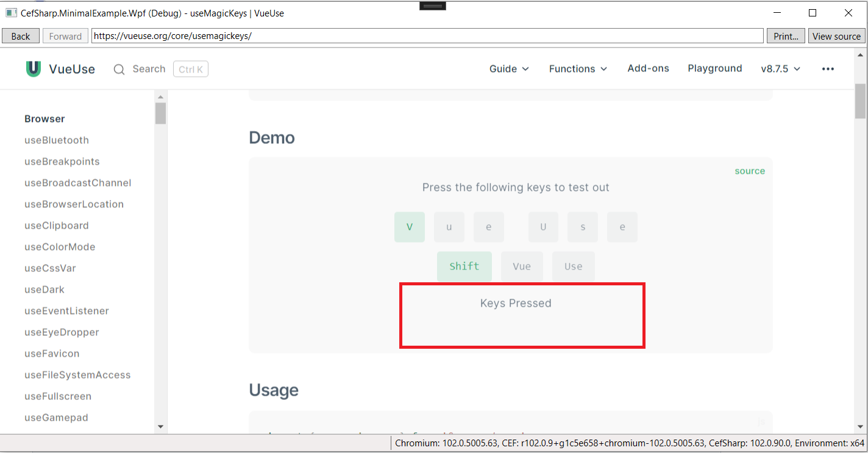Image resolution: width=868 pixels, height=453 pixels.
Task: Click the last e key tile
Action: pos(622,227)
